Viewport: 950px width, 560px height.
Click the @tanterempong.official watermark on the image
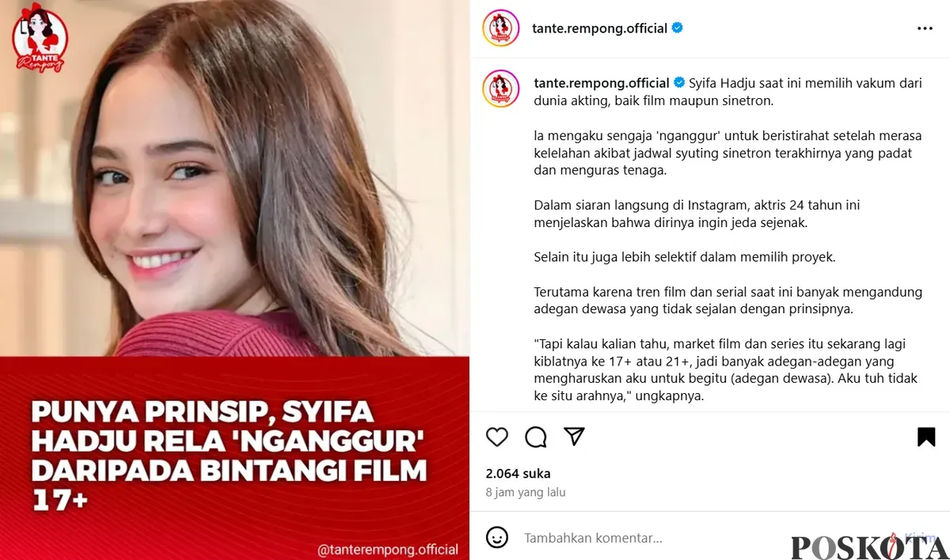point(388,549)
